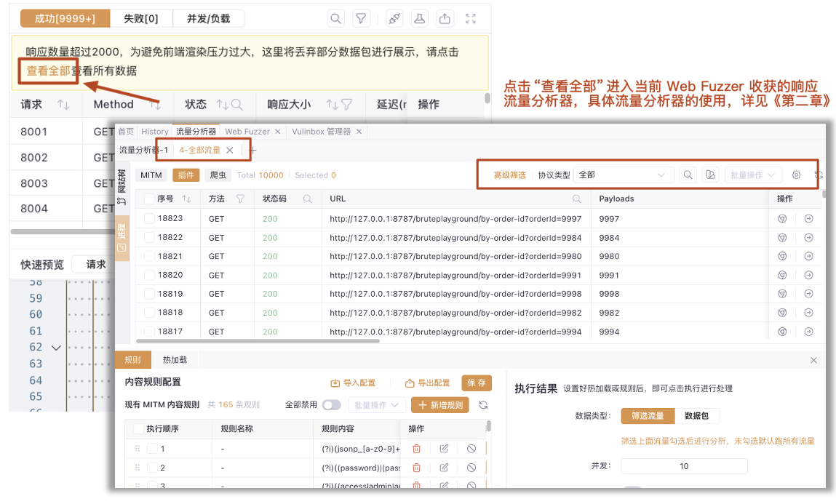This screenshot has width=836, height=504.
Task: Click the 导入配置 button
Action: tap(353, 383)
